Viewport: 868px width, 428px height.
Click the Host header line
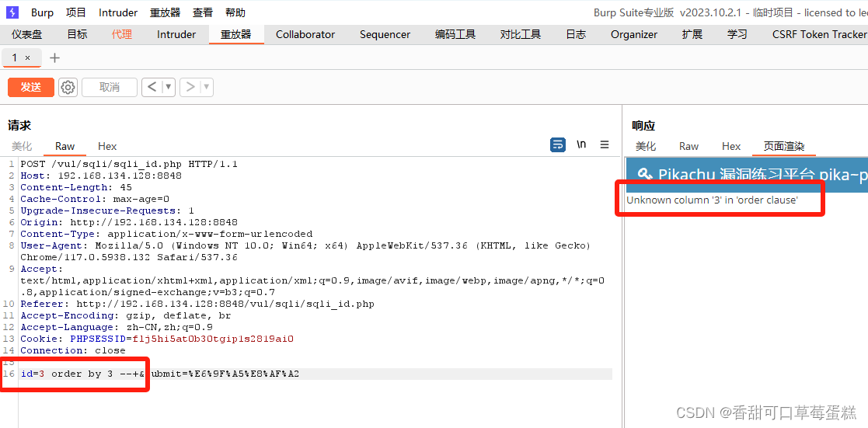pos(101,176)
